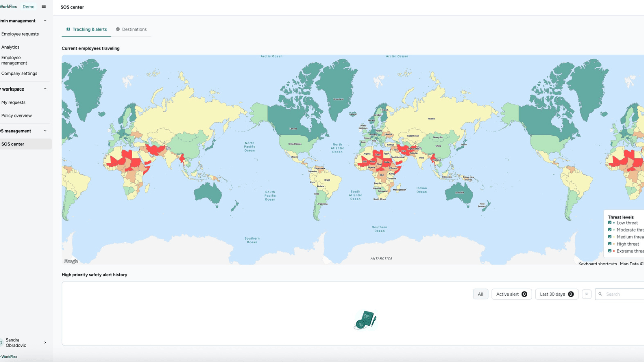Click the Google logo on the map
644x362 pixels.
point(70,261)
